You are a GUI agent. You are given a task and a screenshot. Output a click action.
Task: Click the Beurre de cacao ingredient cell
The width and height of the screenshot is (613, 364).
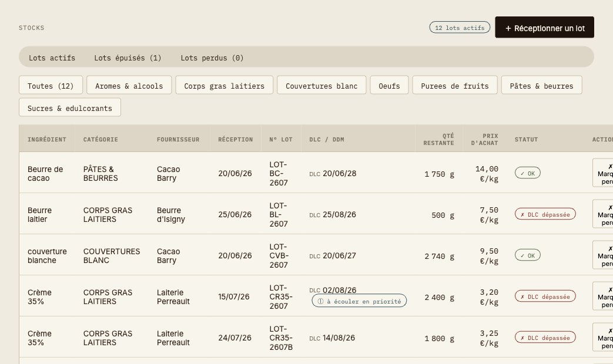click(x=45, y=173)
